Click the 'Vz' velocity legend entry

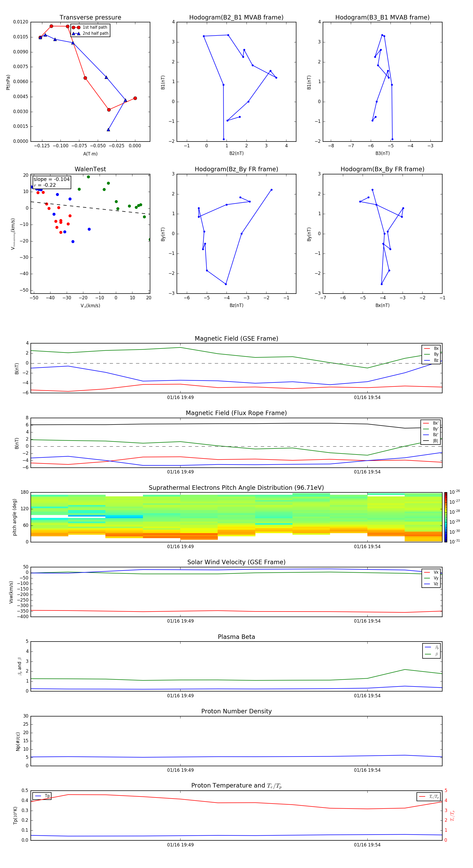pyautogui.click(x=431, y=584)
